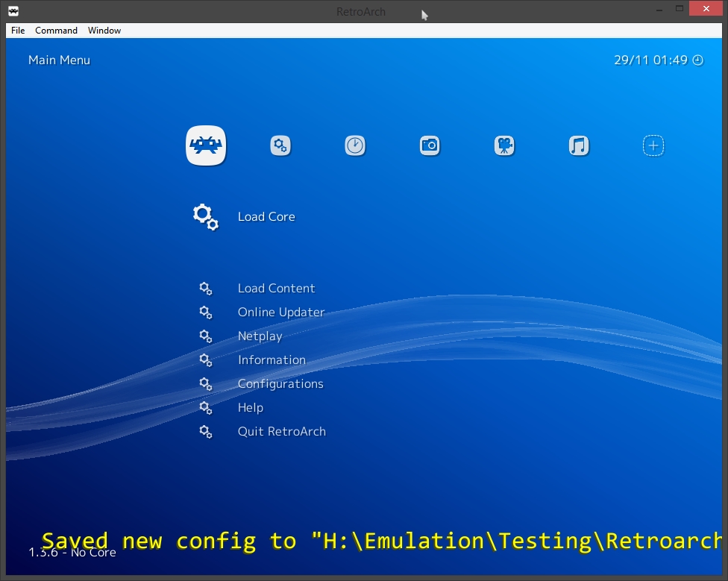This screenshot has width=728, height=581.
Task: Click the Saved new config notification message
Action: [x=382, y=542]
